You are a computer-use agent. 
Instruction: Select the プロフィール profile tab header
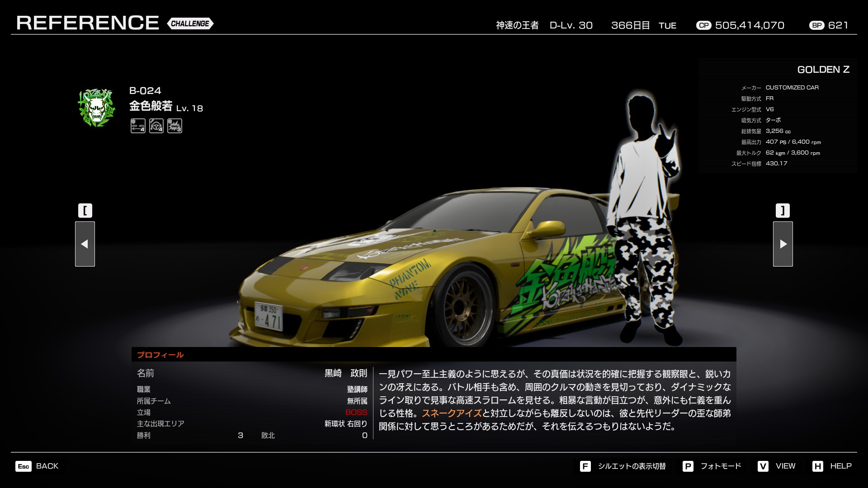160,355
